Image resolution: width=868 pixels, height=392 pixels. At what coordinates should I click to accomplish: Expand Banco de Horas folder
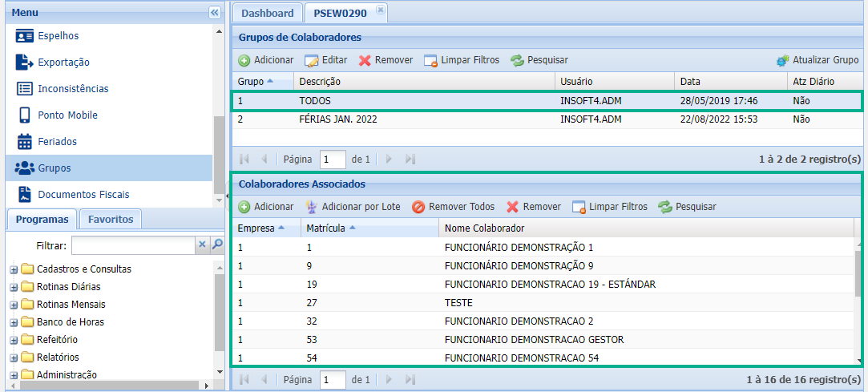coord(14,322)
